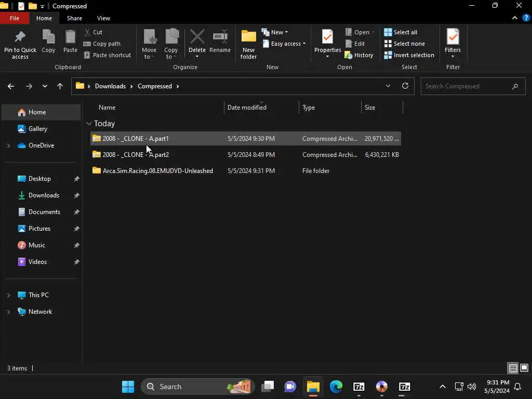Click Copy path command
This screenshot has width=532, height=399.
pyautogui.click(x=102, y=44)
